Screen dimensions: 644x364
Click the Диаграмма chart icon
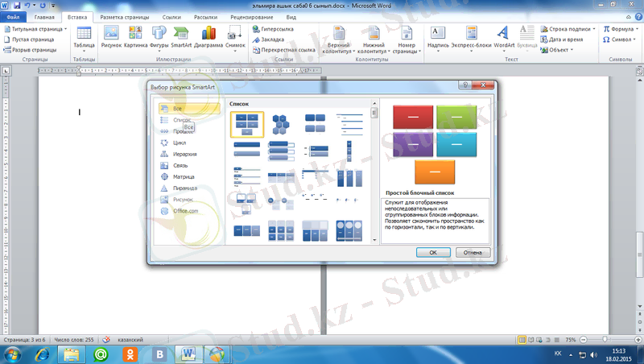pos(208,36)
